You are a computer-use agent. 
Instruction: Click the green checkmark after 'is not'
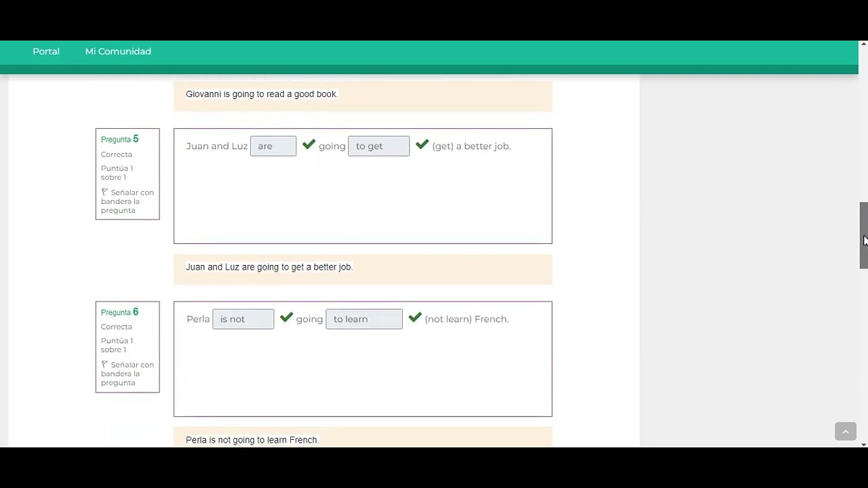(x=286, y=317)
